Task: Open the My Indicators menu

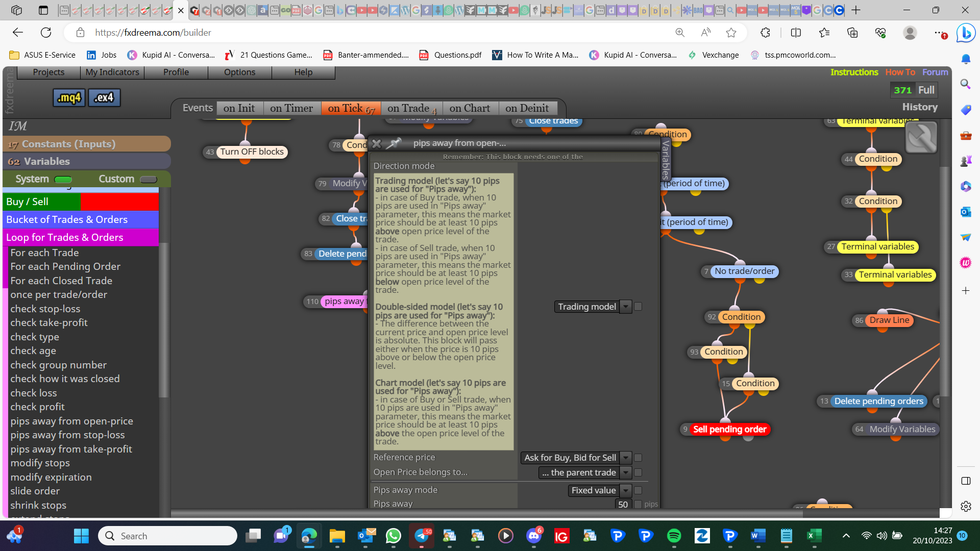Action: pyautogui.click(x=112, y=72)
